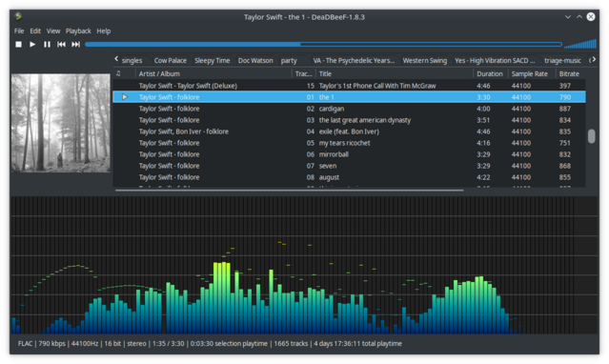The width and height of the screenshot is (609, 364).
Task: Click the 4:16 duration of my tears ricochet
Action: (x=483, y=143)
